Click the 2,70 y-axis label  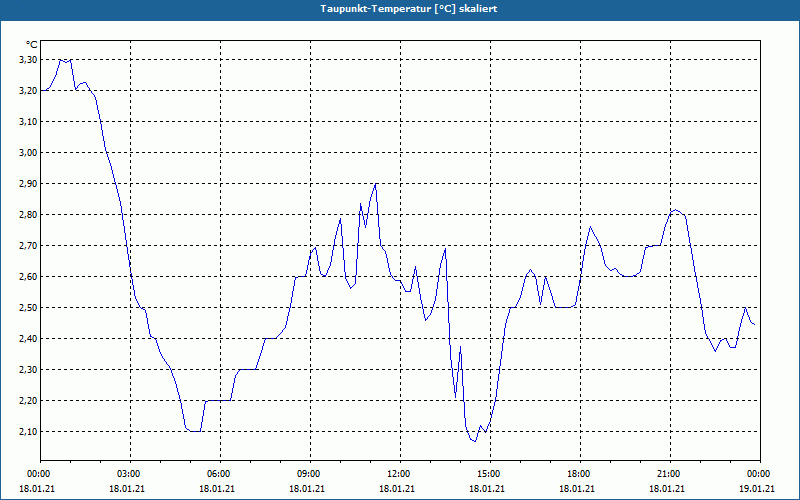28,245
